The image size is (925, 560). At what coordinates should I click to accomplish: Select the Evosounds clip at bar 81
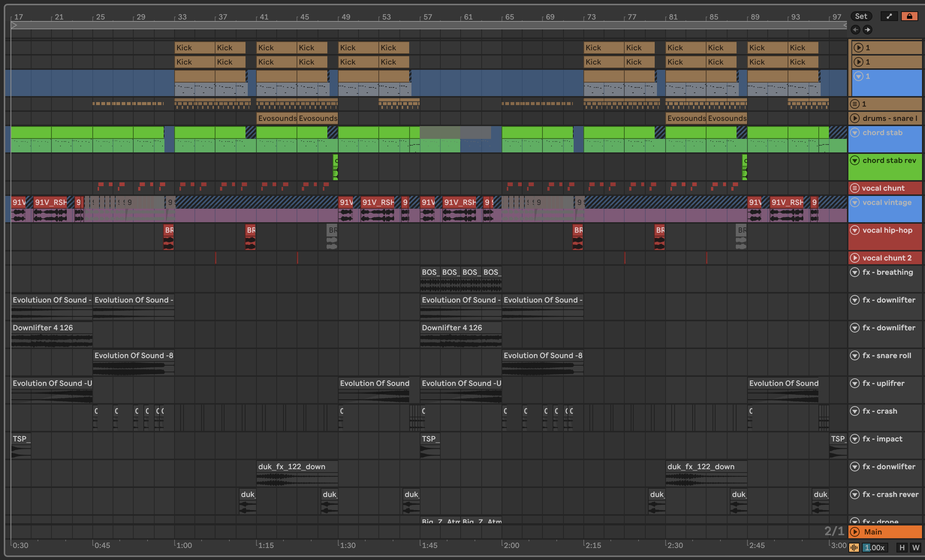[x=686, y=118]
